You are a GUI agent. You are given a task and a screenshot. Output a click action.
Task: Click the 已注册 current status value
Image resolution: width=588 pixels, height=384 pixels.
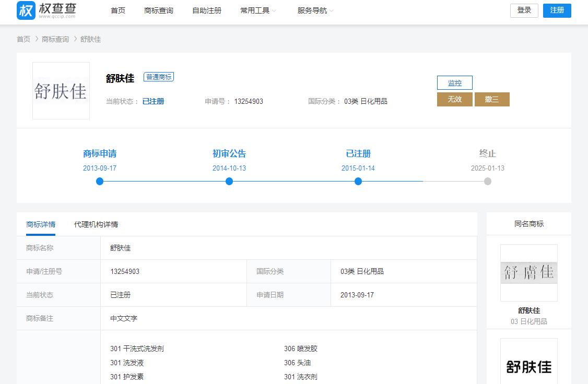(x=153, y=101)
